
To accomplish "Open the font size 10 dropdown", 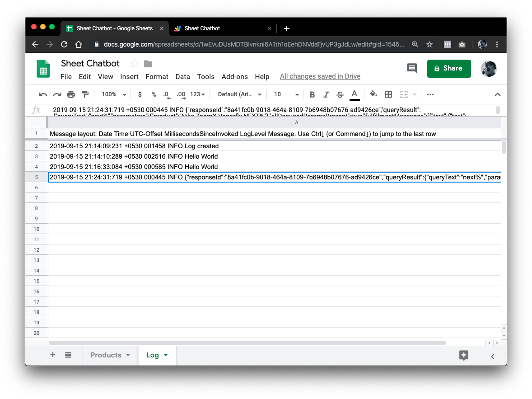I will coord(286,94).
